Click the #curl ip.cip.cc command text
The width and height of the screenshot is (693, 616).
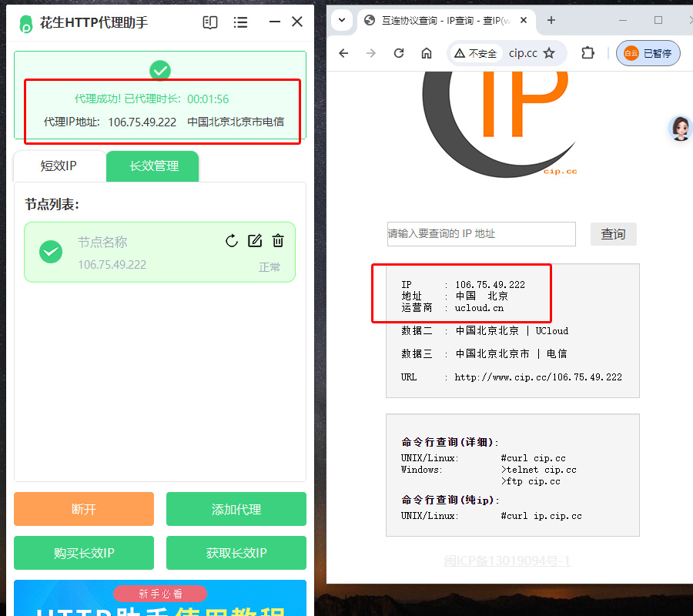tap(541, 516)
